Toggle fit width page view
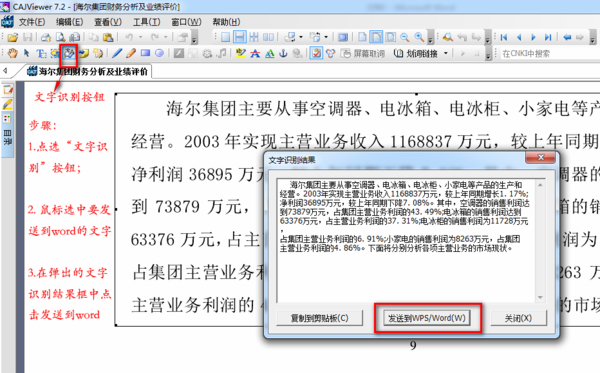 coord(377,37)
